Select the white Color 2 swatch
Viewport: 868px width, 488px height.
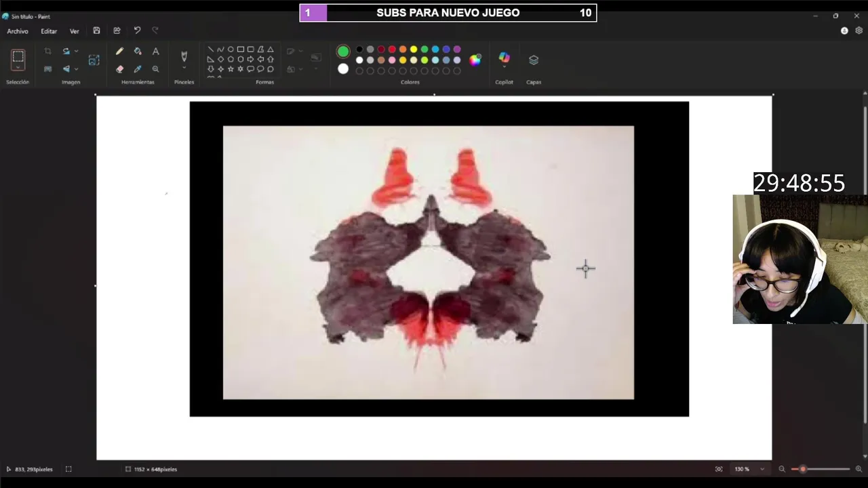click(x=343, y=68)
